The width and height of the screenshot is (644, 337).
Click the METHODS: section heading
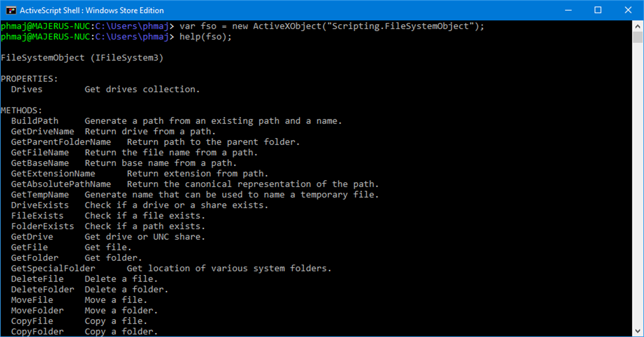[21, 110]
